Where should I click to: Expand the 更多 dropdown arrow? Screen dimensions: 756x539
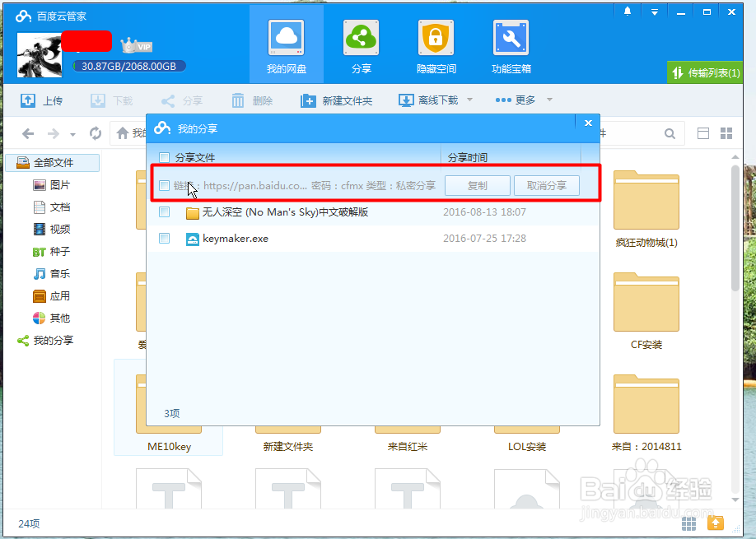[x=549, y=100]
